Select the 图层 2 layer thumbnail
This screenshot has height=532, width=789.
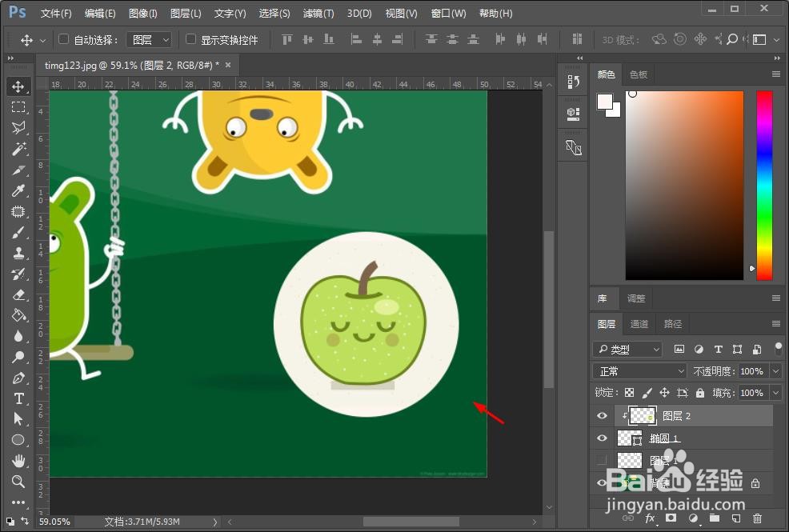[643, 416]
